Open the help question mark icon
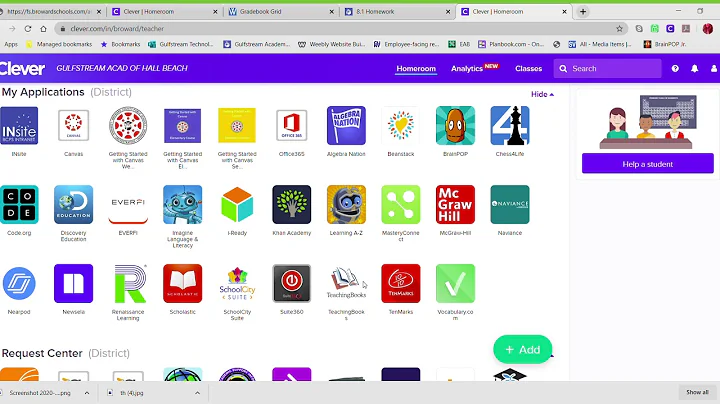720x404 pixels. coord(675,68)
